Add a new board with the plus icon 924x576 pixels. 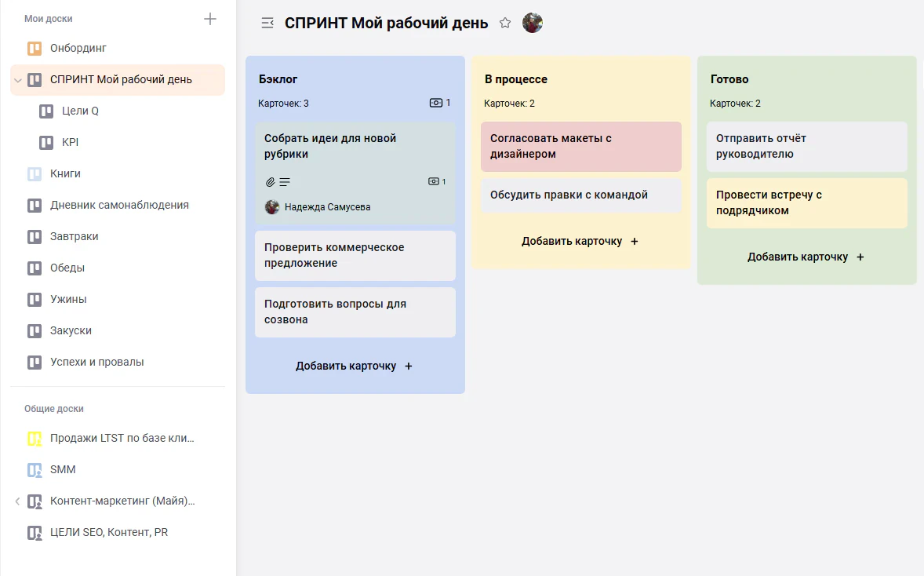209,19
